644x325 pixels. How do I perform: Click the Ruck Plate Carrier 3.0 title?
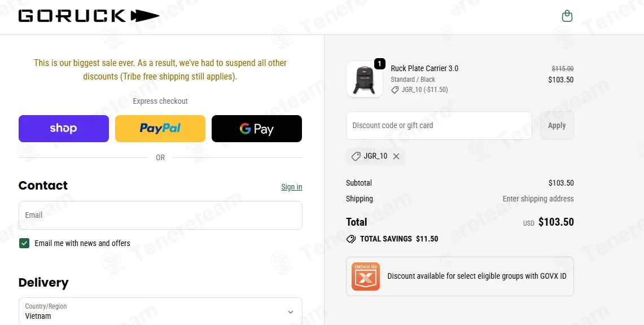pyautogui.click(x=424, y=68)
